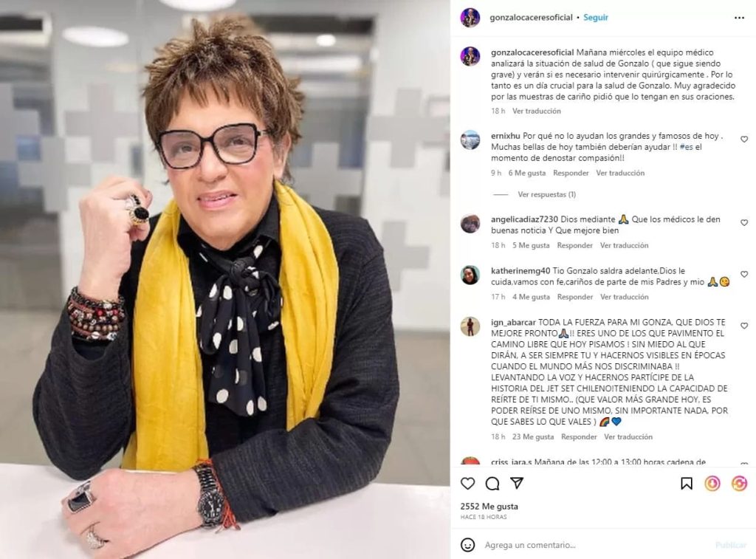View the 2552 Me gusta likes list
Screen dimensions: 756x559
pyautogui.click(x=489, y=507)
